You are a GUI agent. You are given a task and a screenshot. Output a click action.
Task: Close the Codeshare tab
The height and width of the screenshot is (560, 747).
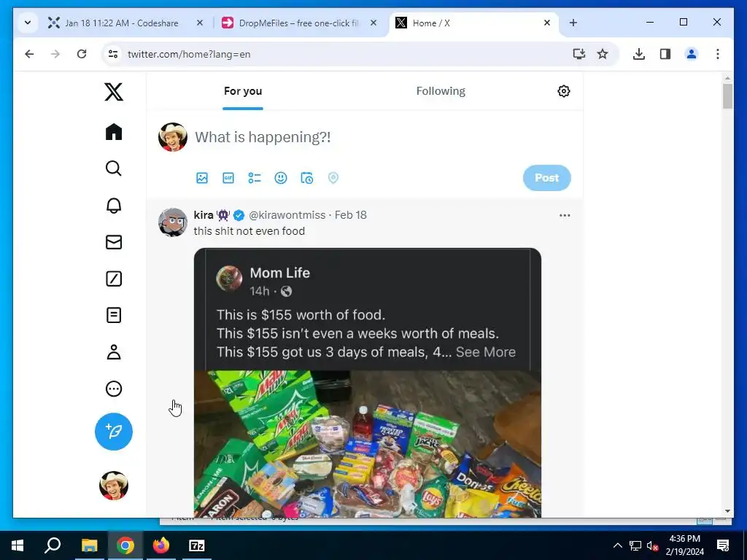pyautogui.click(x=200, y=23)
